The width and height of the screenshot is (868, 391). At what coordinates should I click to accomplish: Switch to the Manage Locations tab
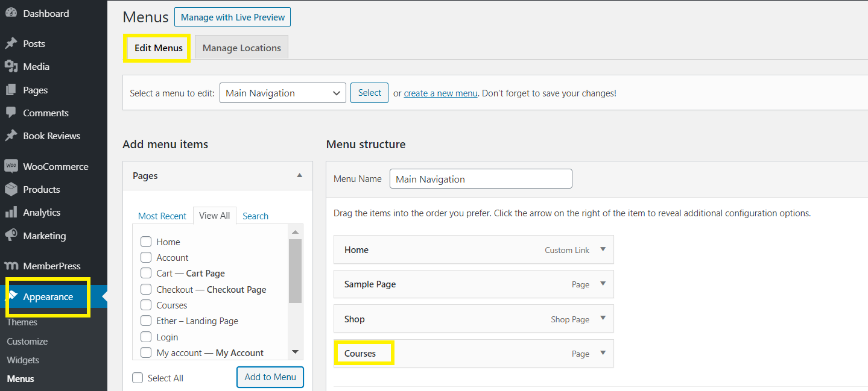point(242,48)
